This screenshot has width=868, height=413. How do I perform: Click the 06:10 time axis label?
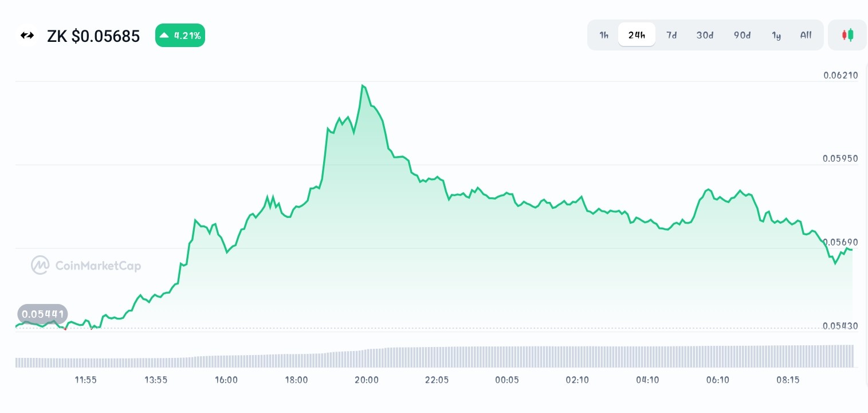[717, 380]
